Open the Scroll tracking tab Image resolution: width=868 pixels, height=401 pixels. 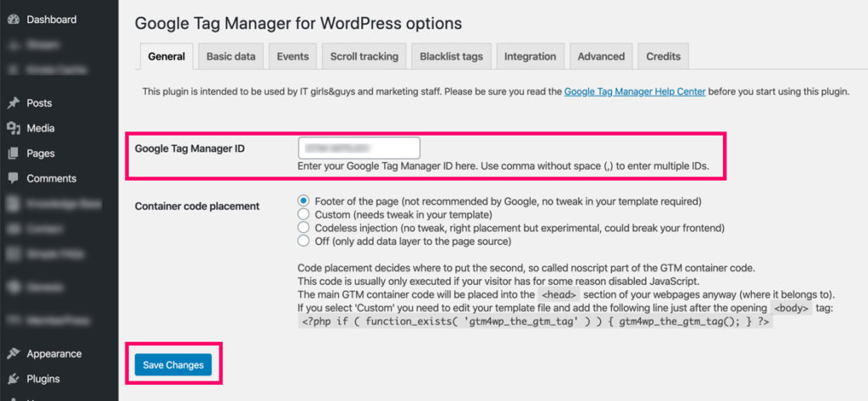click(364, 57)
